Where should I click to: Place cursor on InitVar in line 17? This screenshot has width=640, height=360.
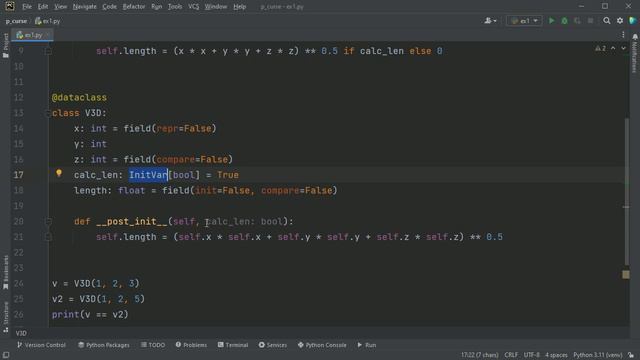point(149,175)
